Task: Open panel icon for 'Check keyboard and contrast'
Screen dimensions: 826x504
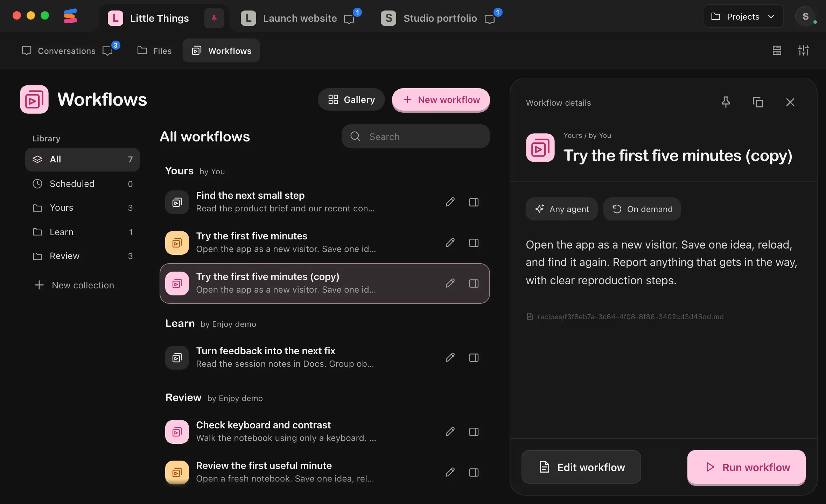Action: (474, 432)
